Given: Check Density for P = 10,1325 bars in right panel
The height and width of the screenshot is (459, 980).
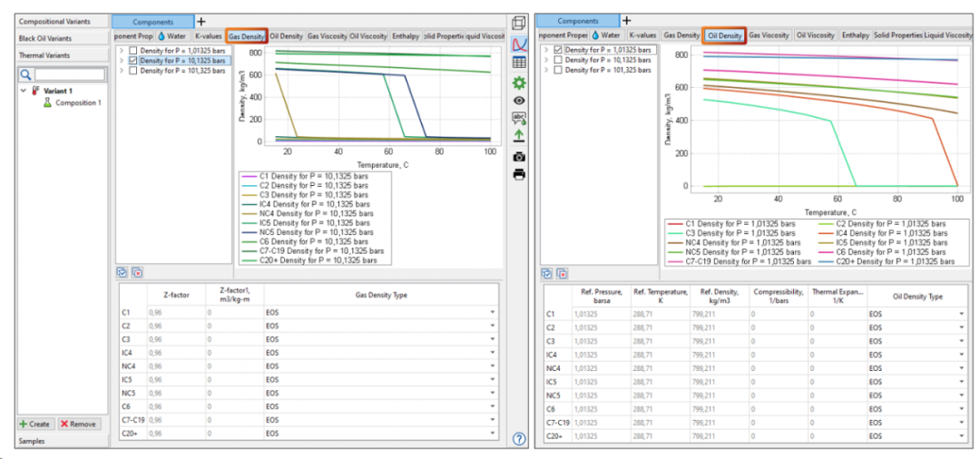Looking at the screenshot, I should tap(558, 60).
